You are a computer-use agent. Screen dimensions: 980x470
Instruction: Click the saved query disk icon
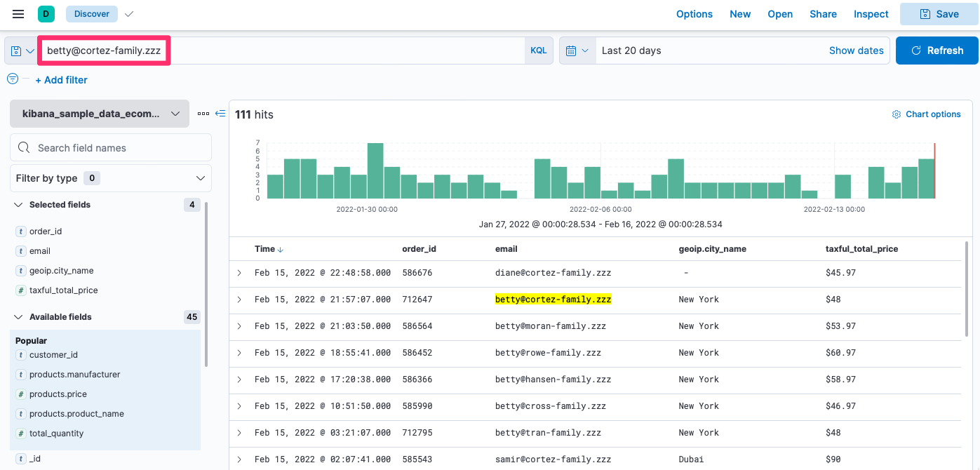click(x=17, y=51)
